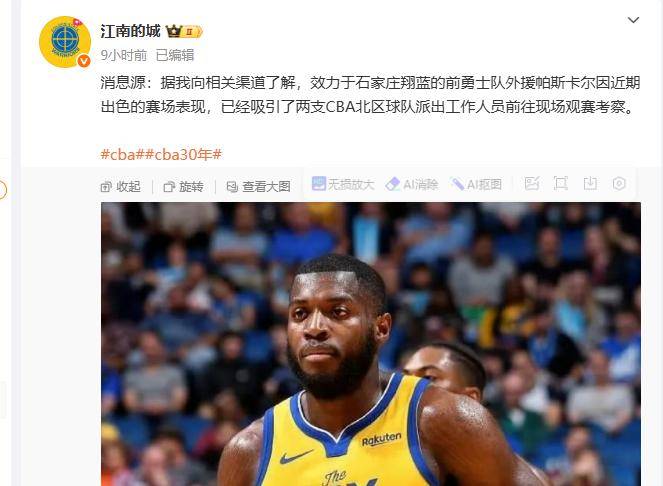Click the orange verified badge on avatar
663x486 pixels.
[x=84, y=61]
